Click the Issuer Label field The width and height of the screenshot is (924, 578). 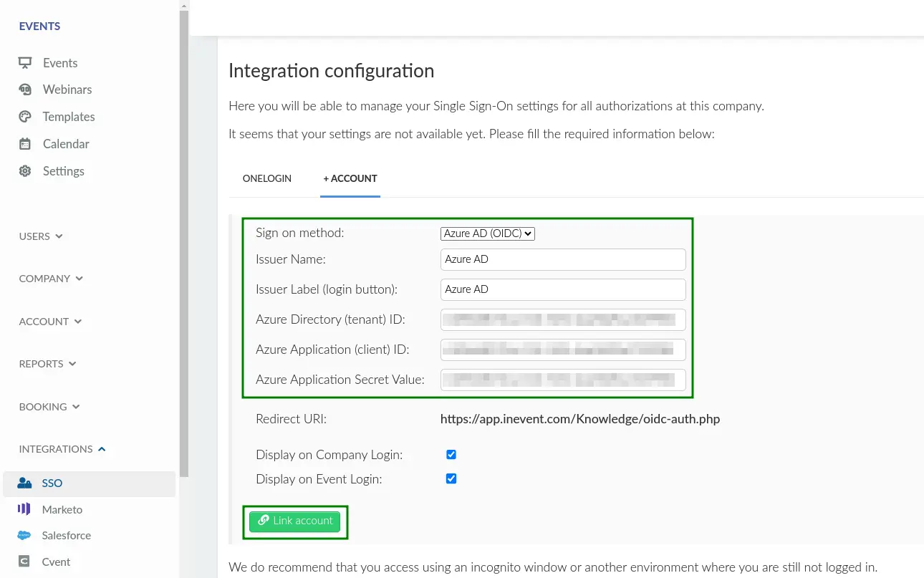[x=563, y=289]
